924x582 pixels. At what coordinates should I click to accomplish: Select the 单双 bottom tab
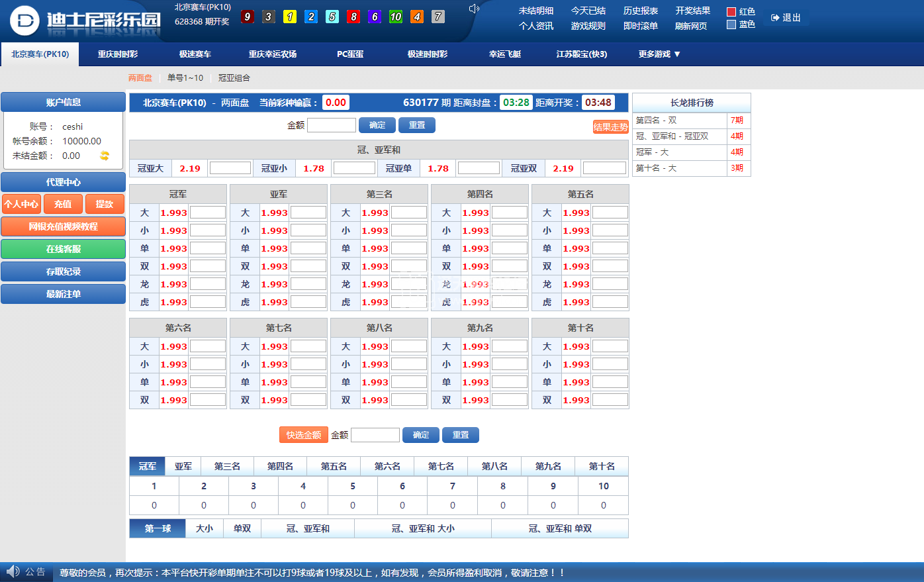point(242,528)
